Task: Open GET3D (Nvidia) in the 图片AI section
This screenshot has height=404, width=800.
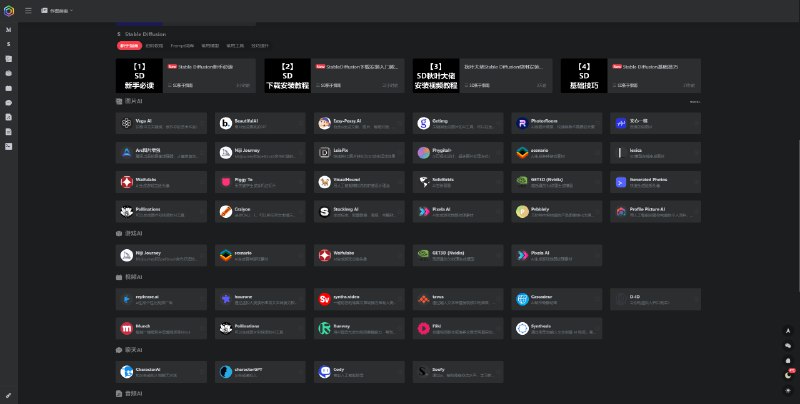Action: coord(557,182)
